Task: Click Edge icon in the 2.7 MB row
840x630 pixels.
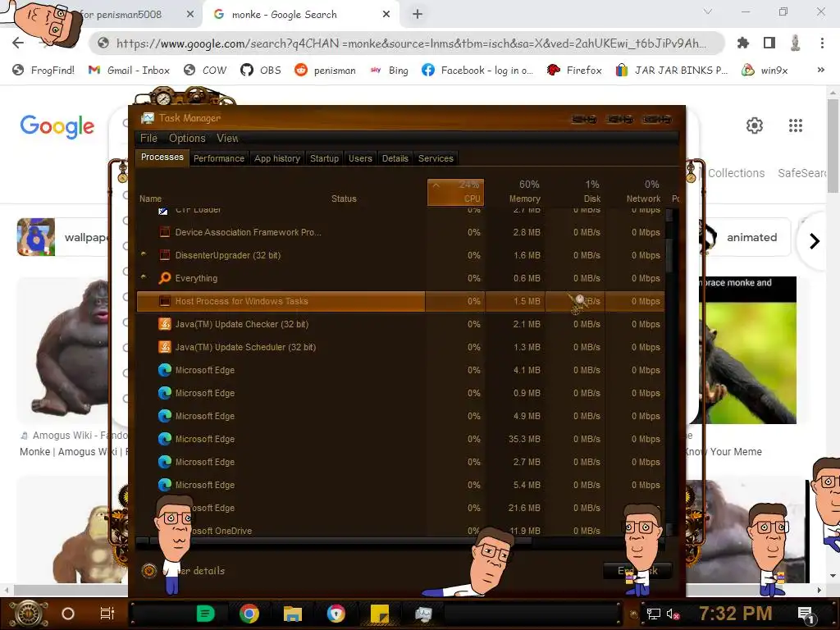Action: pos(164,462)
